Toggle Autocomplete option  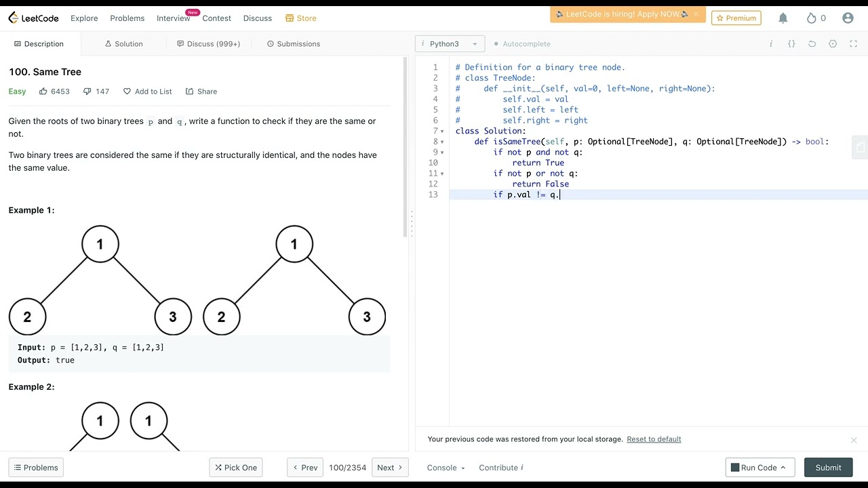[522, 44]
